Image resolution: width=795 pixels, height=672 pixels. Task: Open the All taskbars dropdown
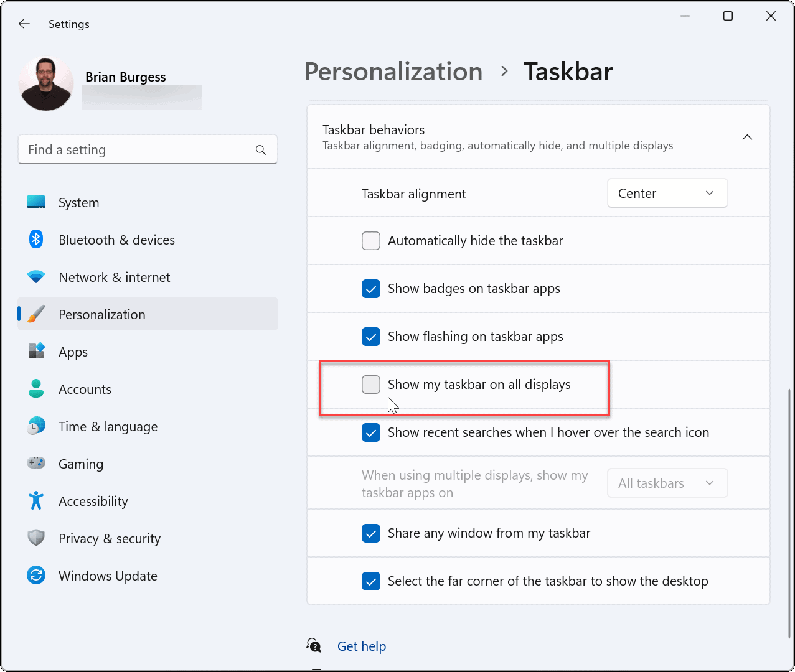667,483
